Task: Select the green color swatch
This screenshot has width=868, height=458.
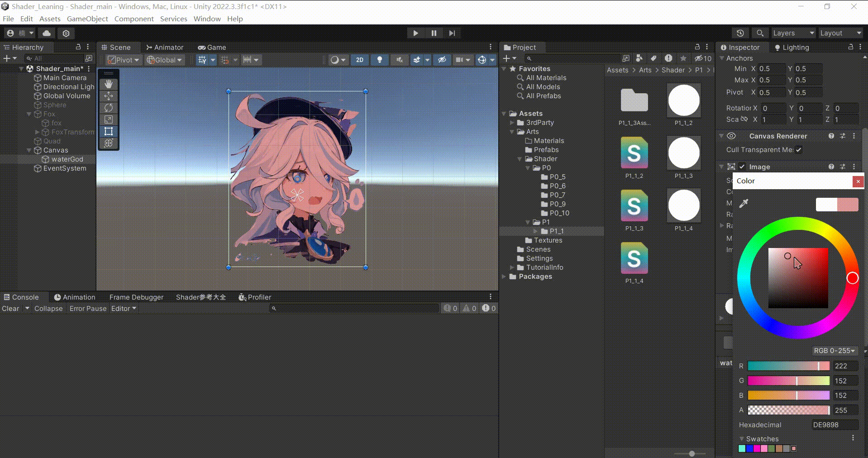Action: coord(771,448)
